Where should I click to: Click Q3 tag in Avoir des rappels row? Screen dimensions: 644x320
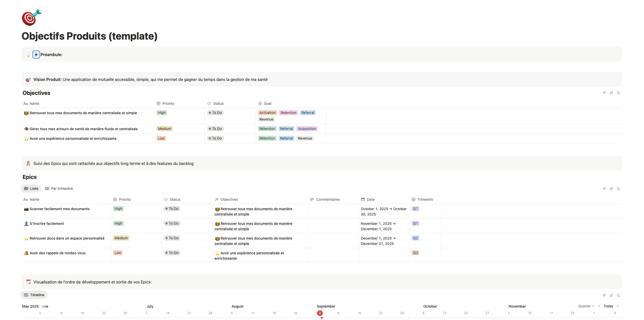point(415,253)
